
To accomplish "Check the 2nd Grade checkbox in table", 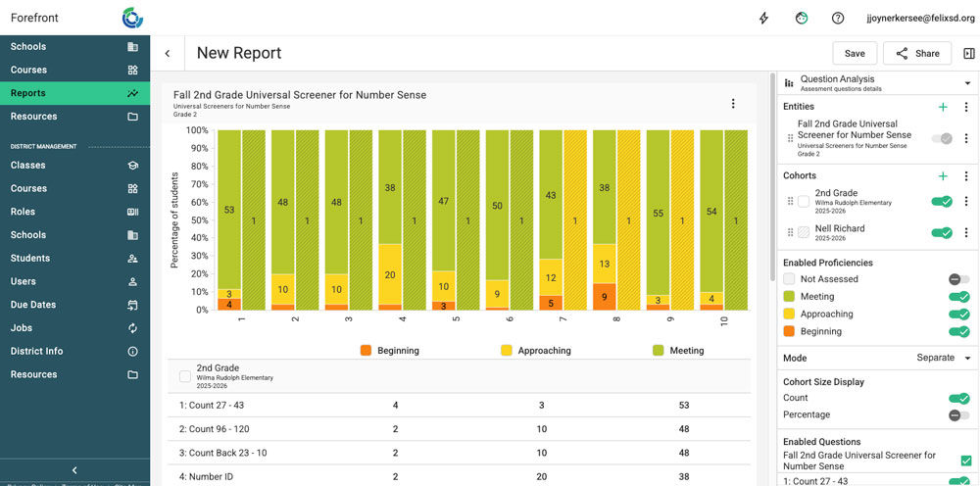I will click(185, 375).
